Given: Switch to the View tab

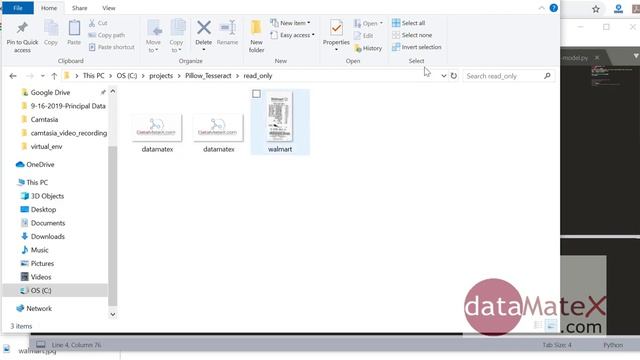Looking at the screenshot, I should pos(109,8).
